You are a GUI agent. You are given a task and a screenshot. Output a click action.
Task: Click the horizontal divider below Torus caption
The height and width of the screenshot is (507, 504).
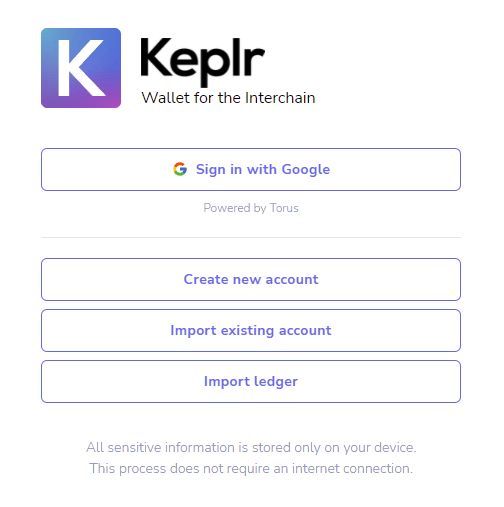click(x=251, y=238)
